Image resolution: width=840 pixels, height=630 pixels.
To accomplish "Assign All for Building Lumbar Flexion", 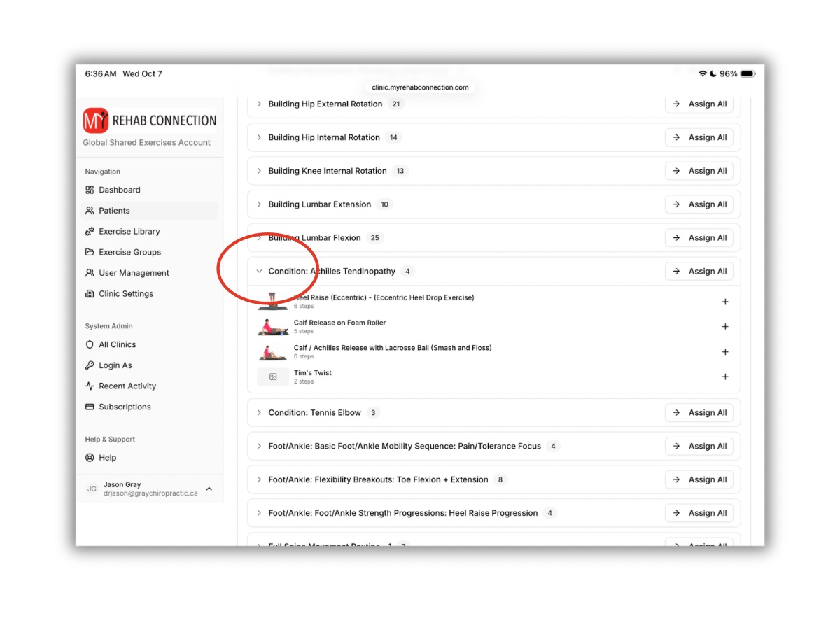I will tap(699, 238).
